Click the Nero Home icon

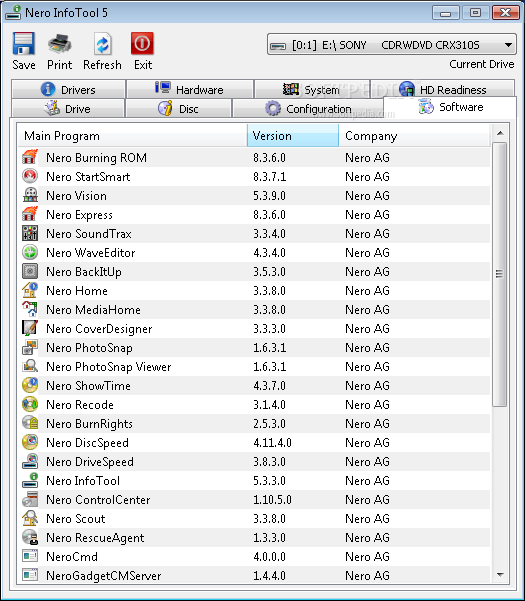tap(30, 291)
